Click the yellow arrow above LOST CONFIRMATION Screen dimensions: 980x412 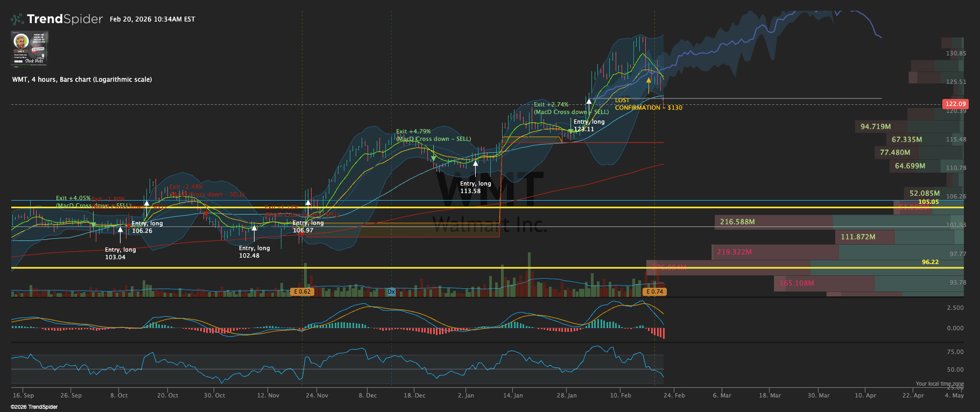[649, 81]
